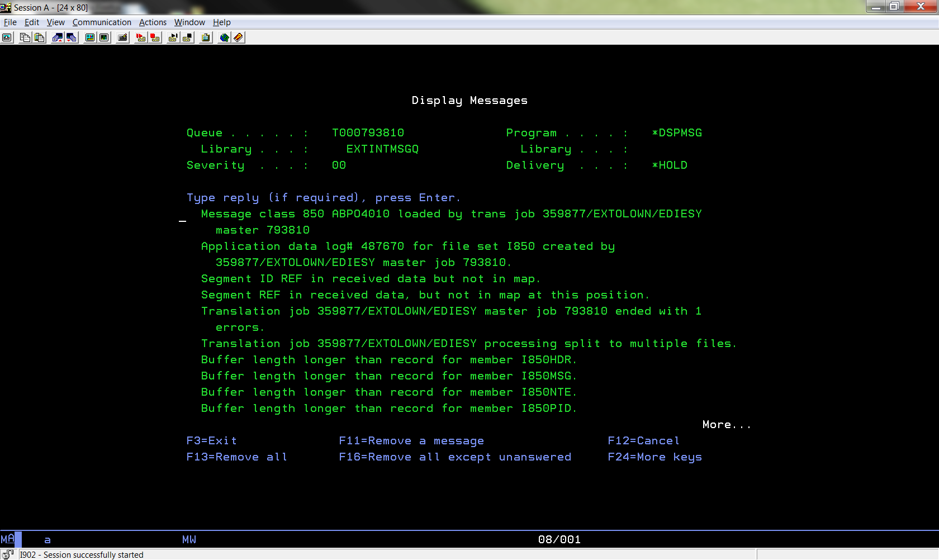Click 'Segment ID REF in received data' message
The height and width of the screenshot is (560, 939).
pyautogui.click(x=371, y=278)
